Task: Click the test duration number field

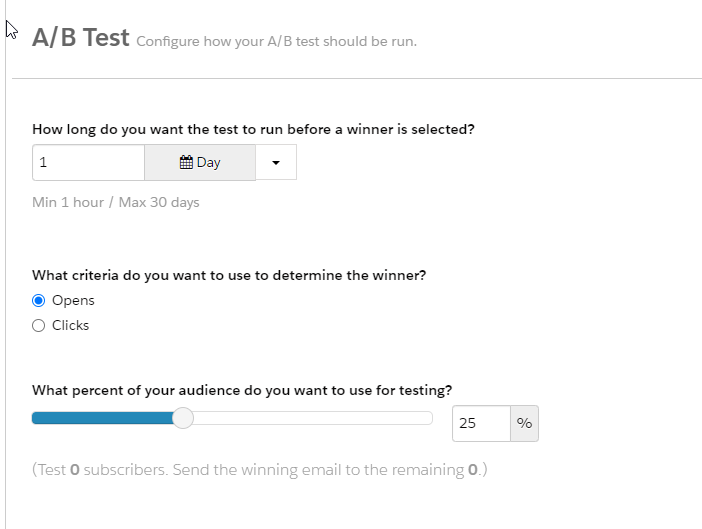Action: [88, 163]
